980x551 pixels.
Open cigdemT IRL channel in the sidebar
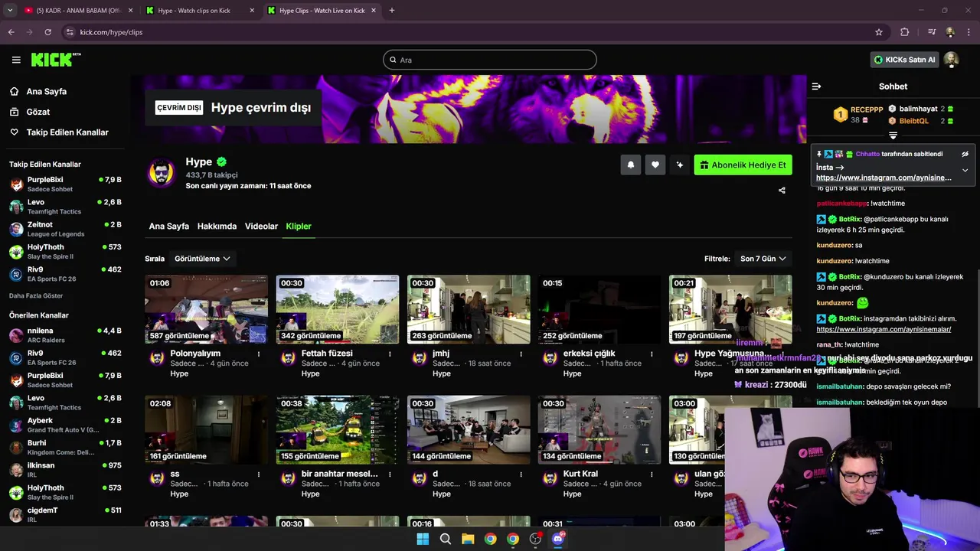click(x=65, y=514)
